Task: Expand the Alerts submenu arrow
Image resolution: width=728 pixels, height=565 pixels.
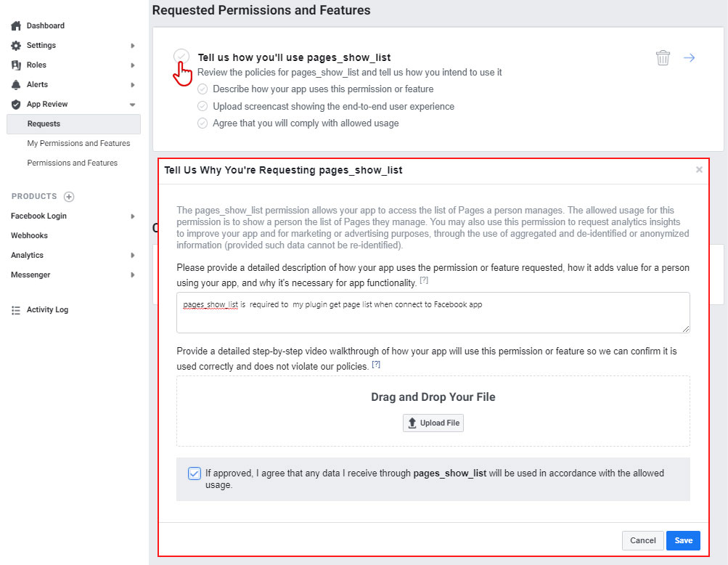Action: pyautogui.click(x=132, y=84)
